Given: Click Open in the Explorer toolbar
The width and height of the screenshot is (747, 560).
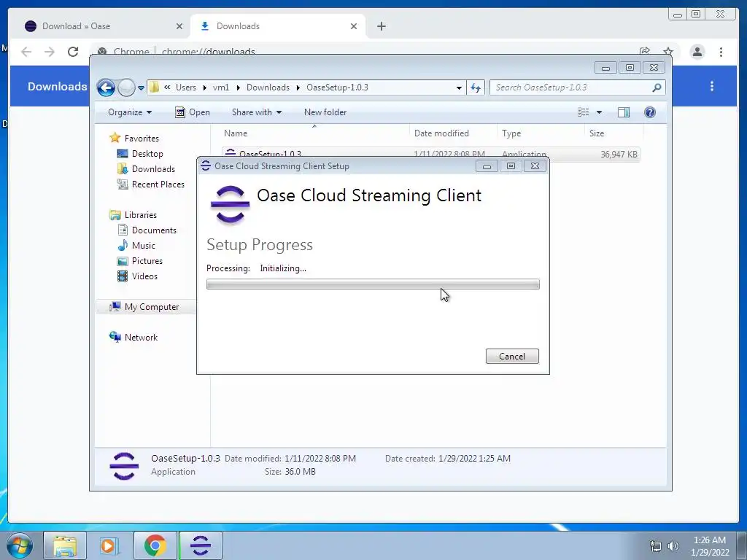Looking at the screenshot, I should point(193,112).
